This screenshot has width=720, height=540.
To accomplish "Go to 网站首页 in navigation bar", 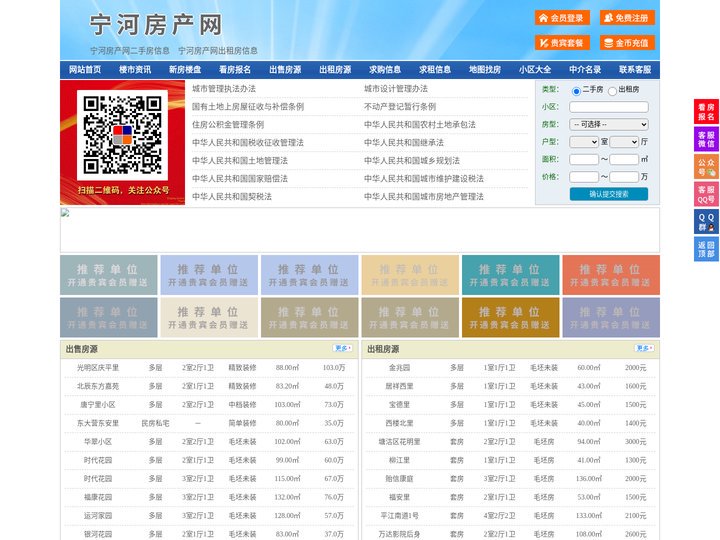I will coord(85,70).
